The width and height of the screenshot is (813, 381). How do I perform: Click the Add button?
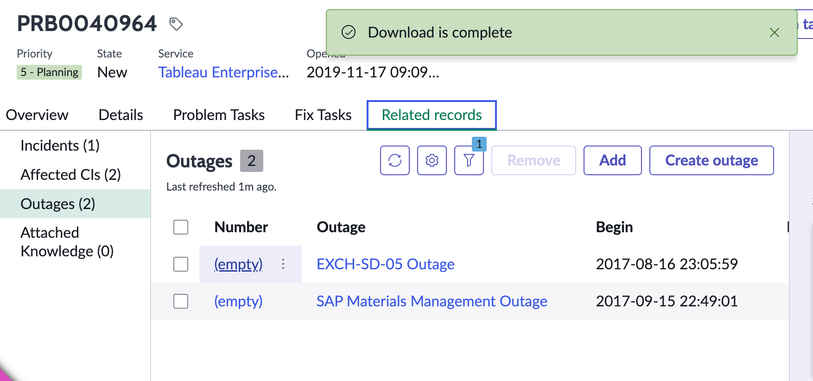(x=613, y=161)
